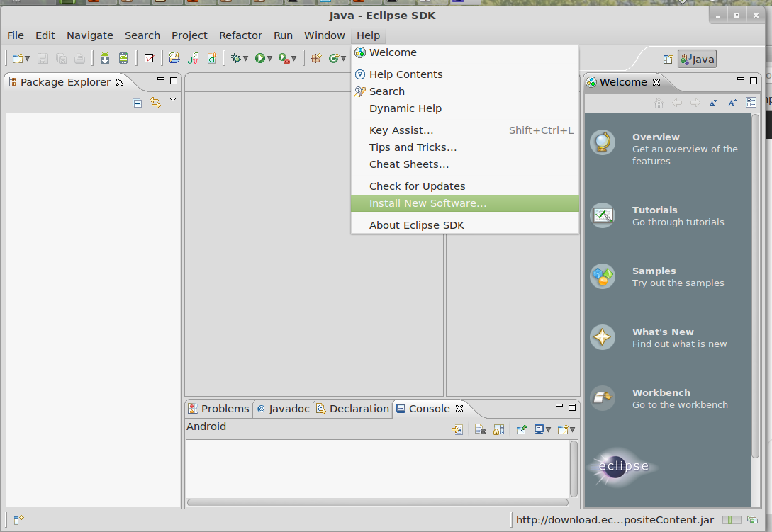The width and height of the screenshot is (772, 532).
Task: Maximize the Console view panel
Action: pos(572,407)
